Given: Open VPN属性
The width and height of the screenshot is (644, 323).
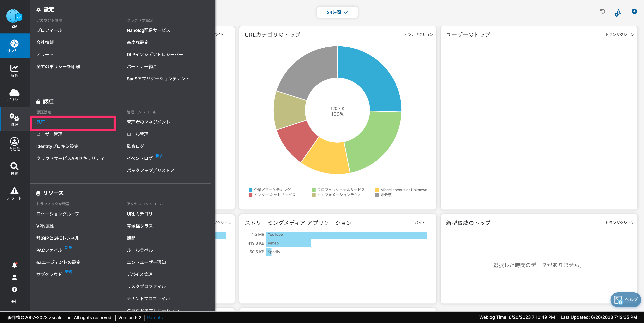Looking at the screenshot, I should [45, 226].
